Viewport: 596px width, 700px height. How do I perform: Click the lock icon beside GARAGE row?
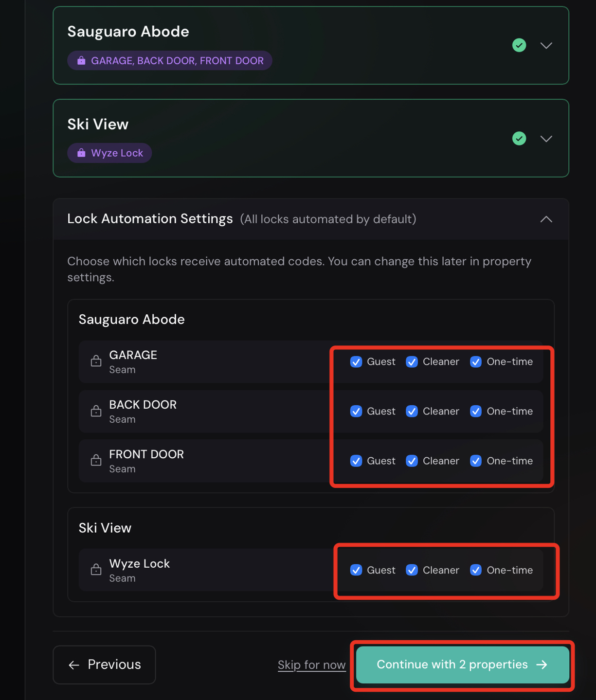pyautogui.click(x=96, y=361)
